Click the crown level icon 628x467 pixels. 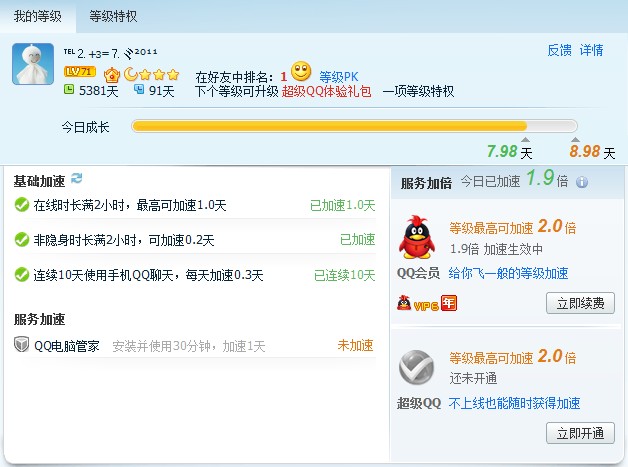(112, 74)
